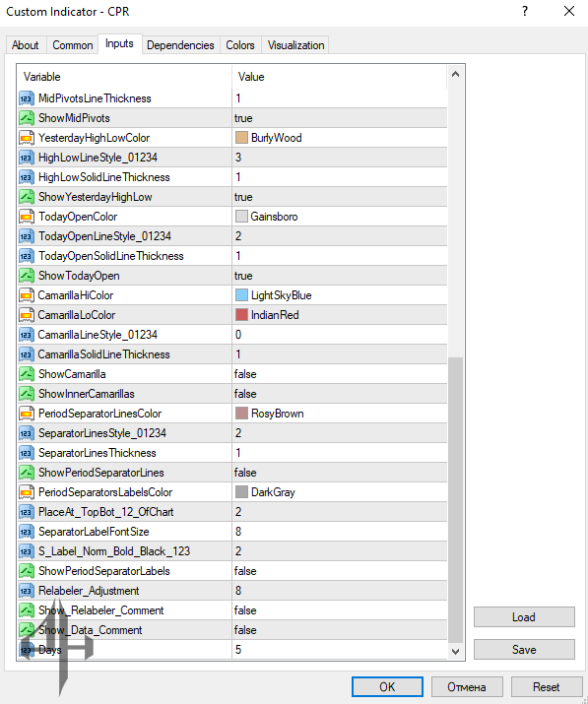Click the boolean icon beside ShowMidPivots
This screenshot has height=704, width=588.
[27, 118]
